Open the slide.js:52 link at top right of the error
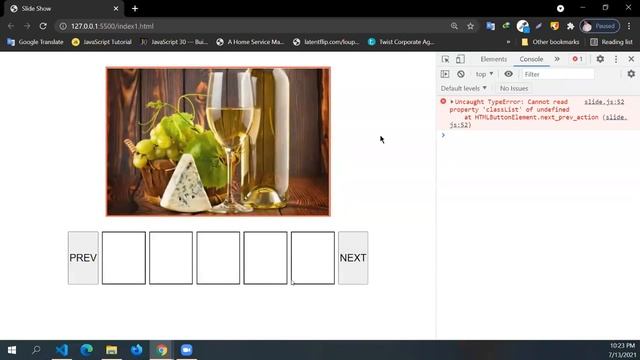Screen dimensions: 640x360 [x=604, y=102]
